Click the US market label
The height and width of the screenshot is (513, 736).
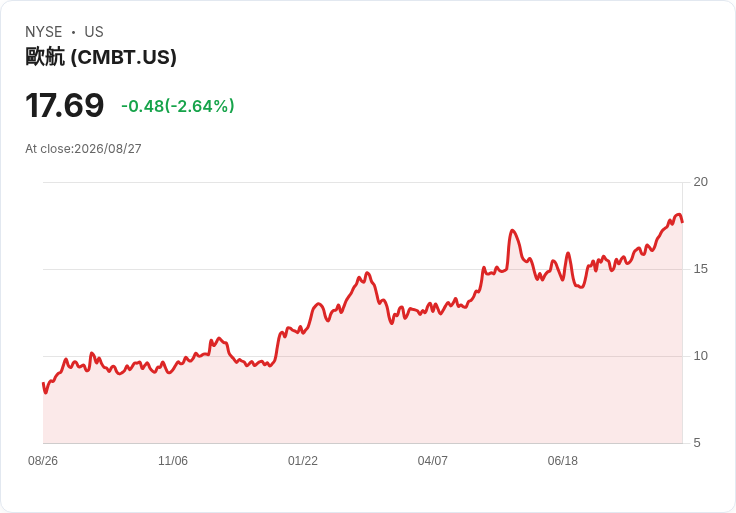pyautogui.click(x=94, y=32)
